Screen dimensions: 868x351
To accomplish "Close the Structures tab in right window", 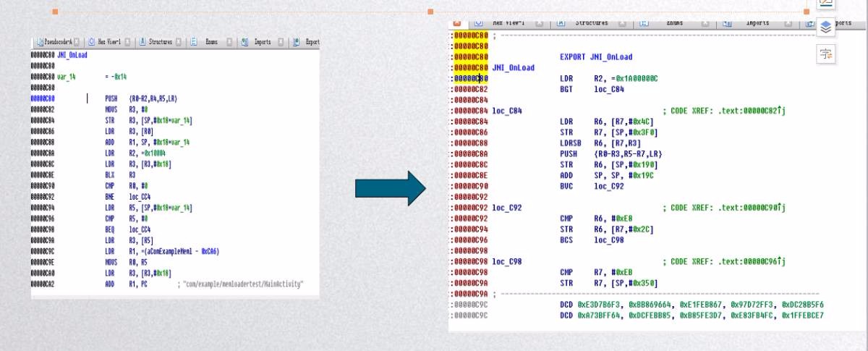I will 623,23.
